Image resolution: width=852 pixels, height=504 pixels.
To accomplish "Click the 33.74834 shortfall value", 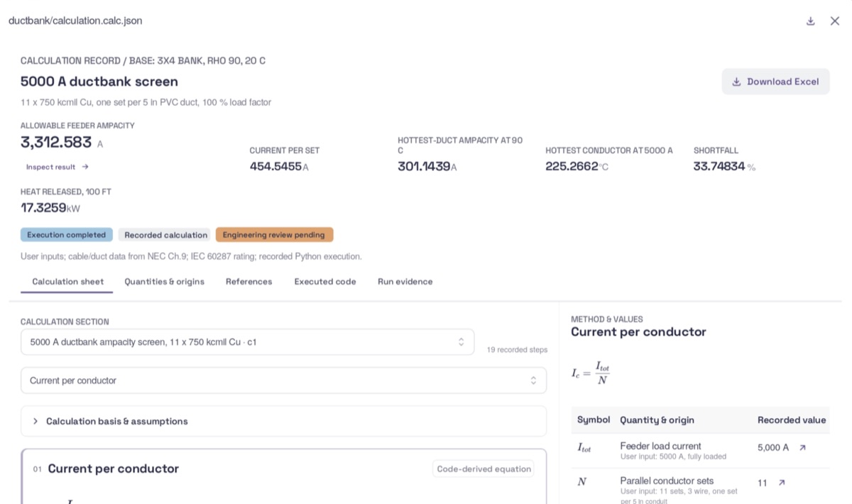I will tap(719, 167).
